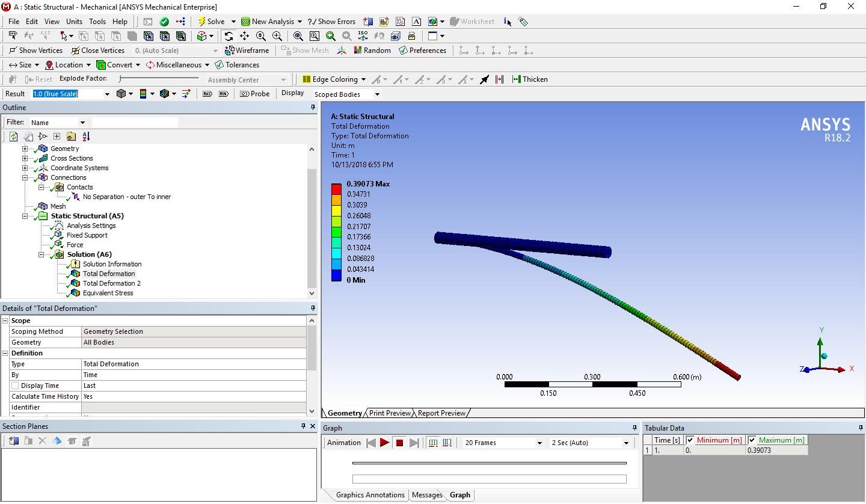Open the 20 Frames dropdown
Screen dimensions: 866x504
click(539, 443)
